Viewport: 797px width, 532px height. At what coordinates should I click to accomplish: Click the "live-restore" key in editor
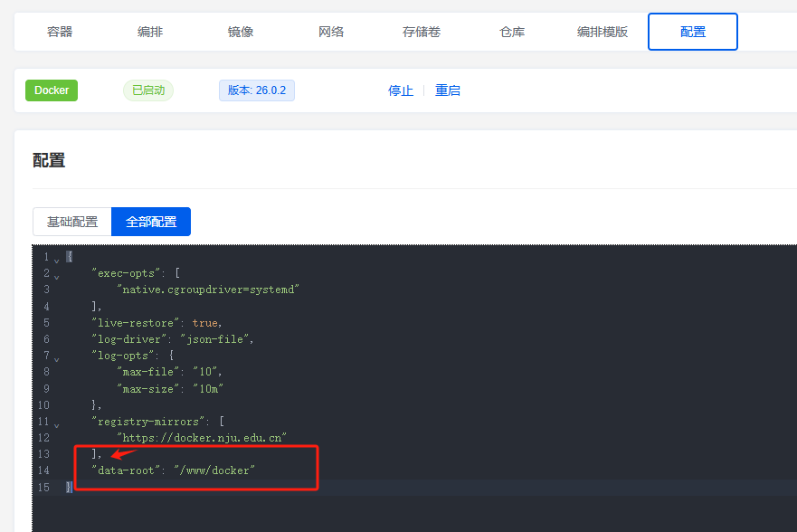135,323
